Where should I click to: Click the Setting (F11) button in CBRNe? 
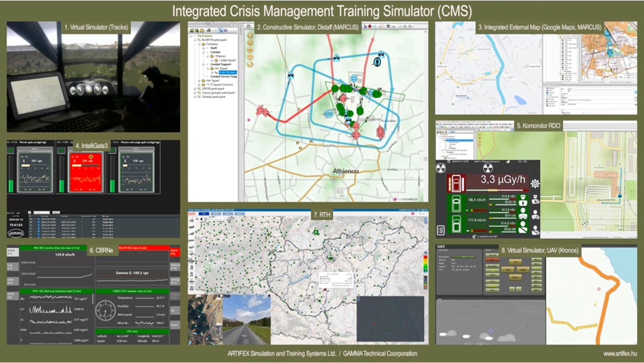175,281
